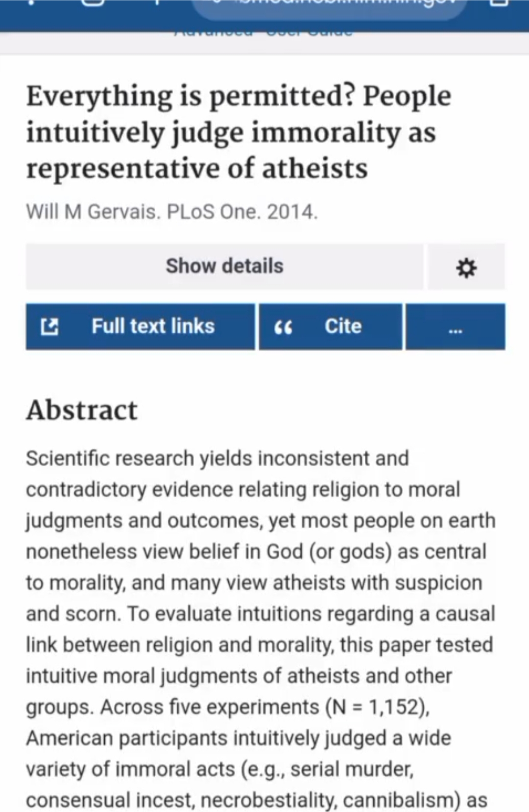
Task: Open the Advanced search link
Action: tap(214, 33)
